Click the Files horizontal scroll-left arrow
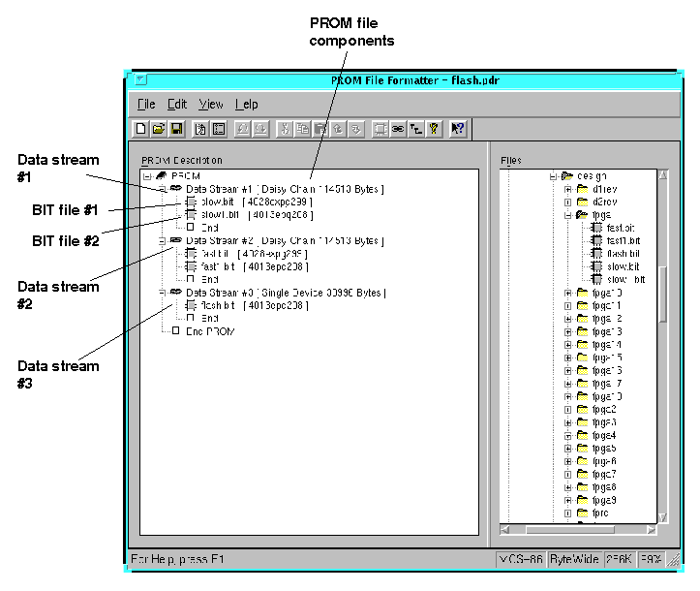The width and height of the screenshot is (700, 591). [x=505, y=530]
